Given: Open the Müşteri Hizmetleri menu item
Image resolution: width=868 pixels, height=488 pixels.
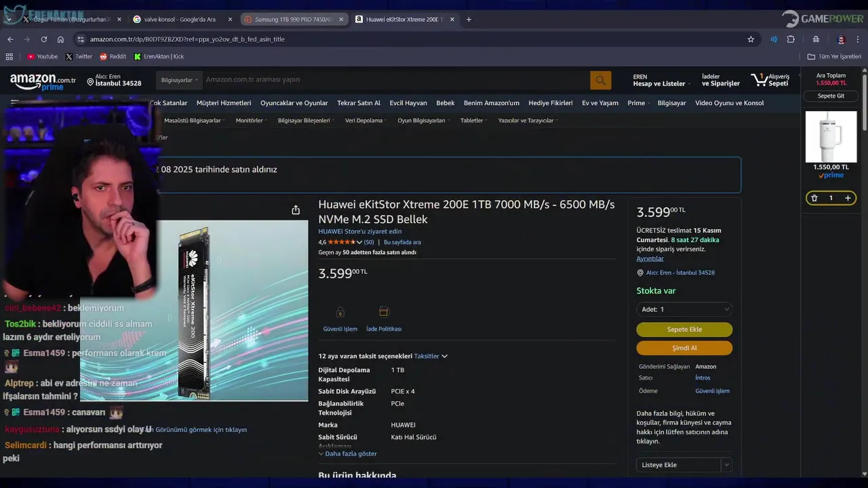Looking at the screenshot, I should click(224, 103).
